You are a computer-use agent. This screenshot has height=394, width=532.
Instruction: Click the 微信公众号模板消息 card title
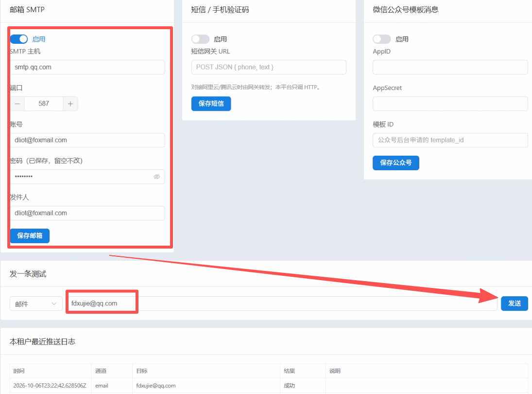[x=406, y=10]
